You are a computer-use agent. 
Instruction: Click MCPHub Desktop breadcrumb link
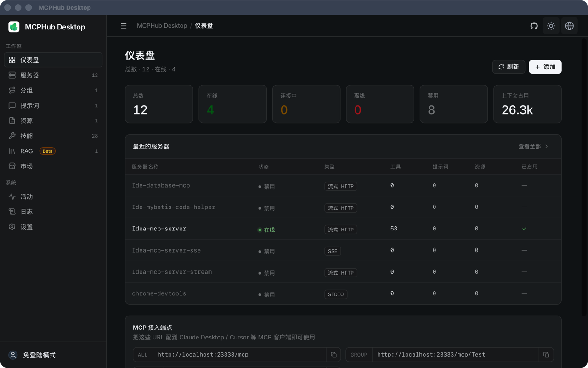[162, 26]
